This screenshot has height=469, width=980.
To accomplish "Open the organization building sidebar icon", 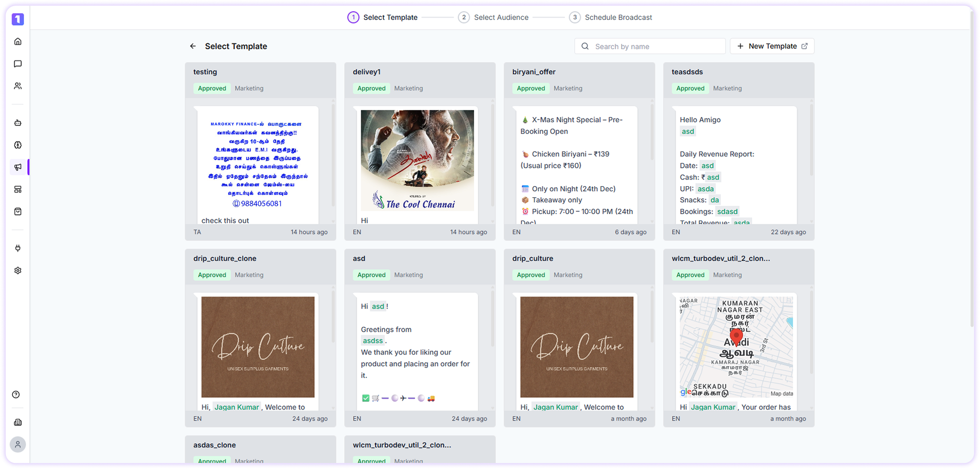I will (x=18, y=422).
